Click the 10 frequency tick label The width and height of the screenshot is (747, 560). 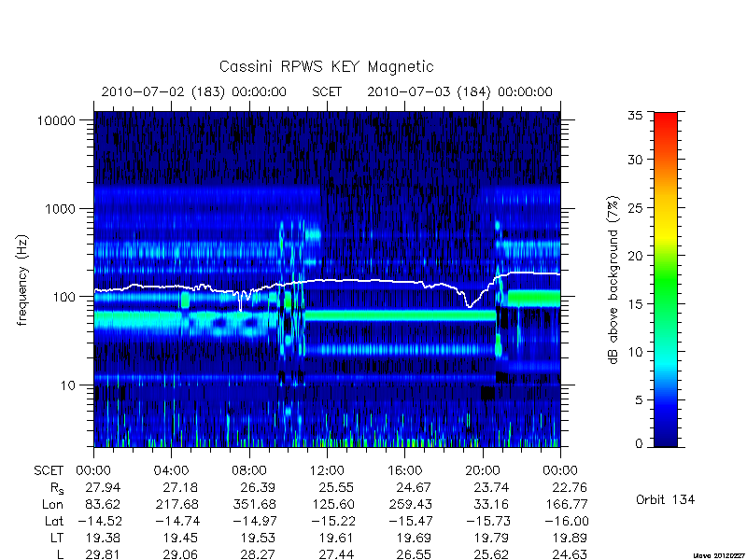(x=68, y=385)
